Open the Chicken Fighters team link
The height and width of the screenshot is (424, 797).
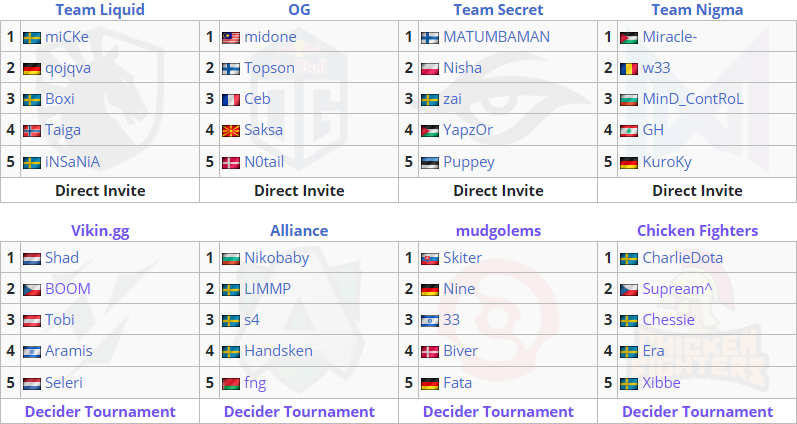(697, 231)
